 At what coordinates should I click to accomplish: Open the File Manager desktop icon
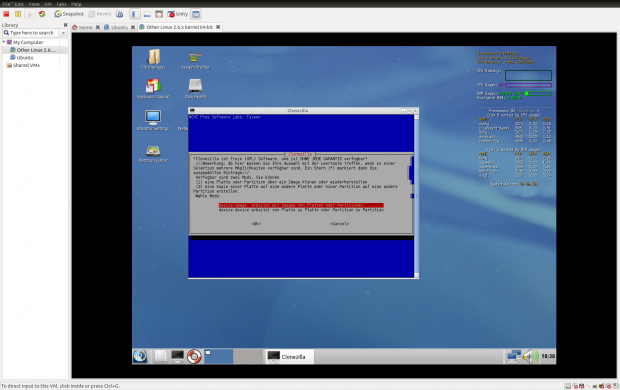(x=153, y=59)
